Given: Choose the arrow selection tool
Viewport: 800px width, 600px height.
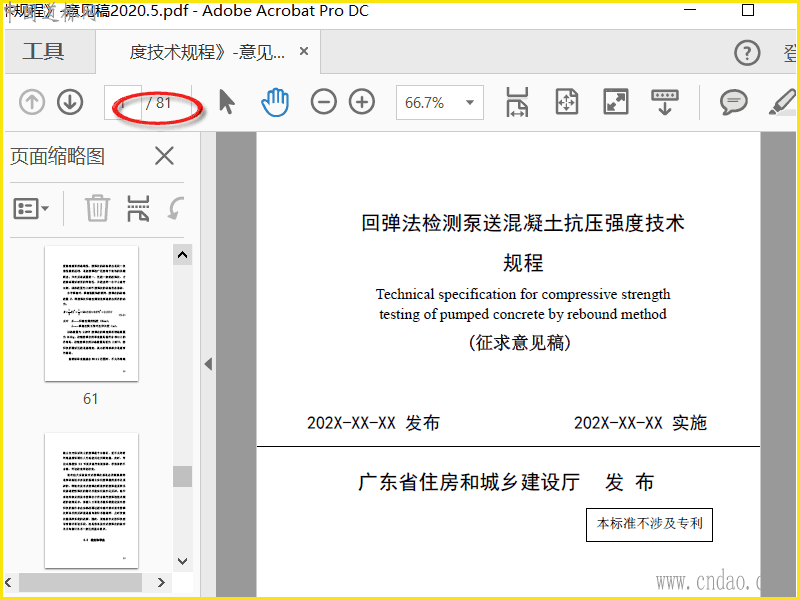Looking at the screenshot, I should tap(227, 102).
